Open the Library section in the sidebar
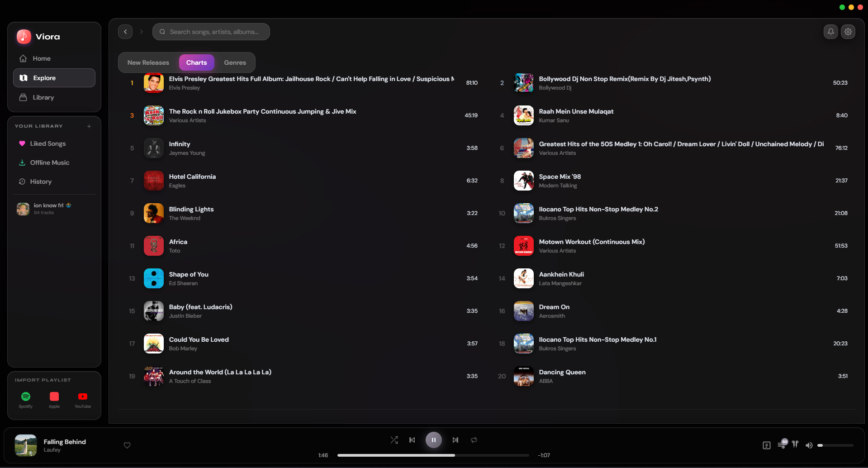The image size is (868, 468). (x=43, y=97)
